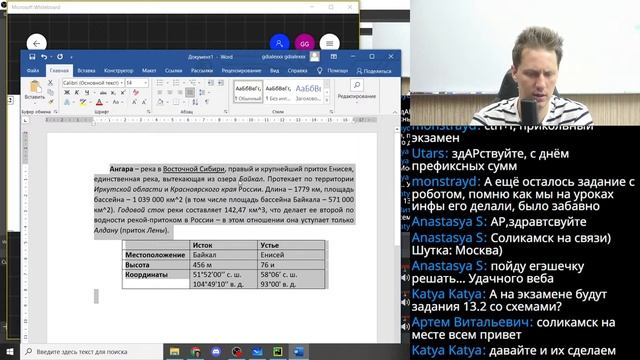Screen dimensions: 640x360
Task: Select the Без интервала style thumbnail
Action: (278, 92)
